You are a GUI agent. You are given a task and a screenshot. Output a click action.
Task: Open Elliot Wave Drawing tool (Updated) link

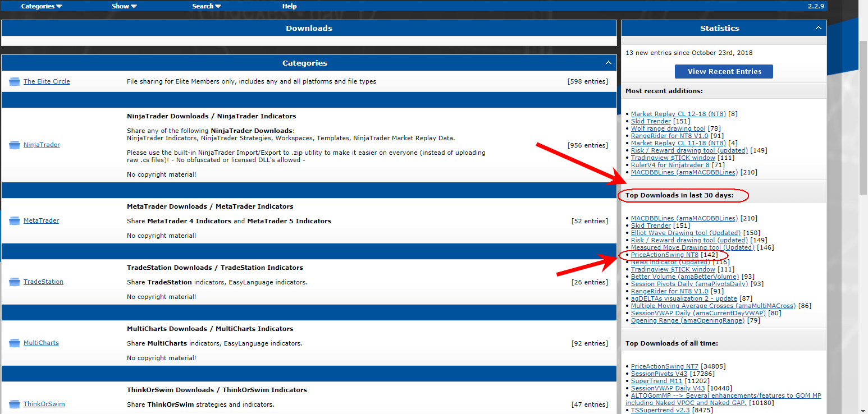(x=686, y=233)
